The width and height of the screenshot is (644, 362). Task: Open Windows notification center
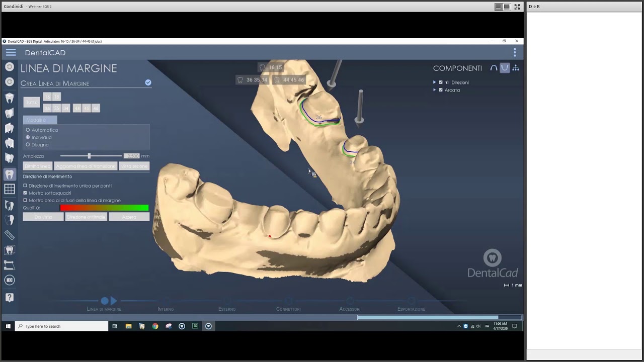click(x=515, y=326)
